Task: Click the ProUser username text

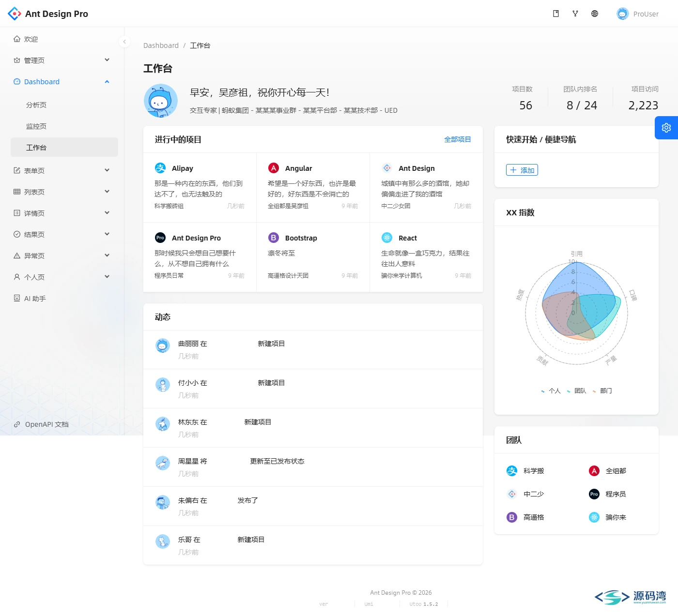Action: 646,14
